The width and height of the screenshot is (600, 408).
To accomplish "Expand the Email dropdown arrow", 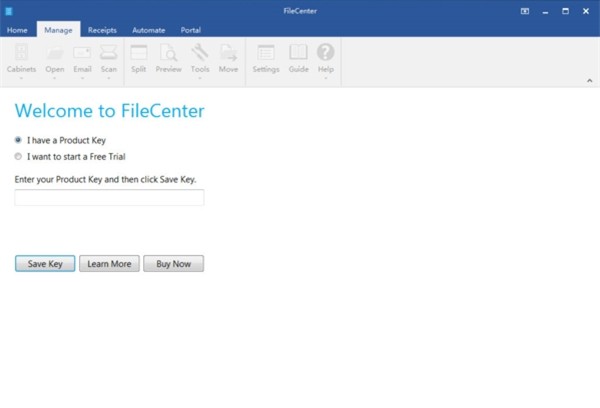I will tap(82, 78).
